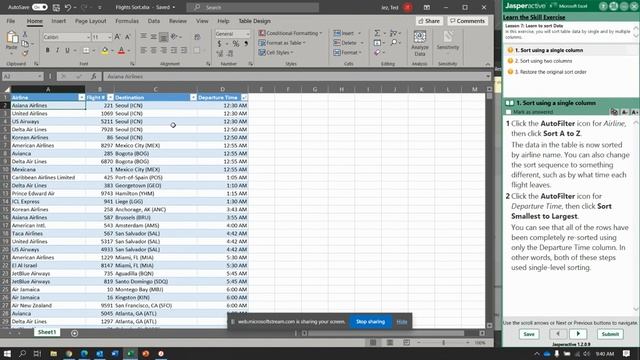Click the Comma Style icon
Image resolution: width=640 pixels, height=360 pixels.
246,44
